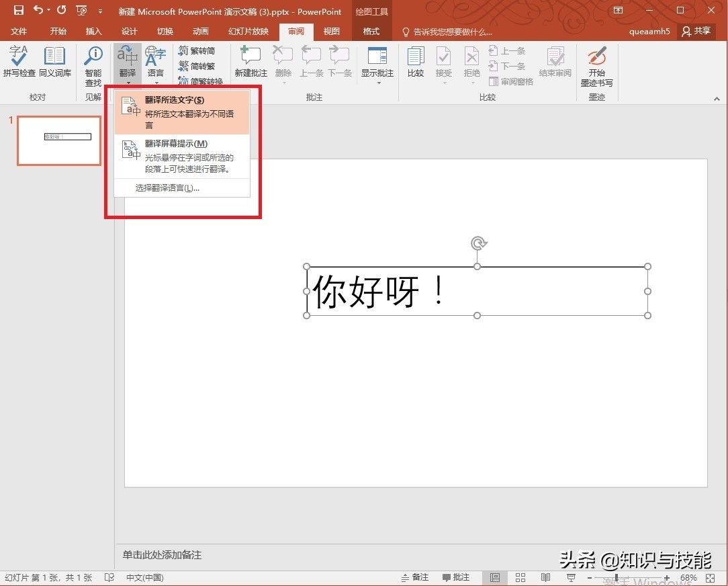Open Customize Quick Access Toolbar arrow
This screenshot has height=586, width=728.
tap(100, 11)
